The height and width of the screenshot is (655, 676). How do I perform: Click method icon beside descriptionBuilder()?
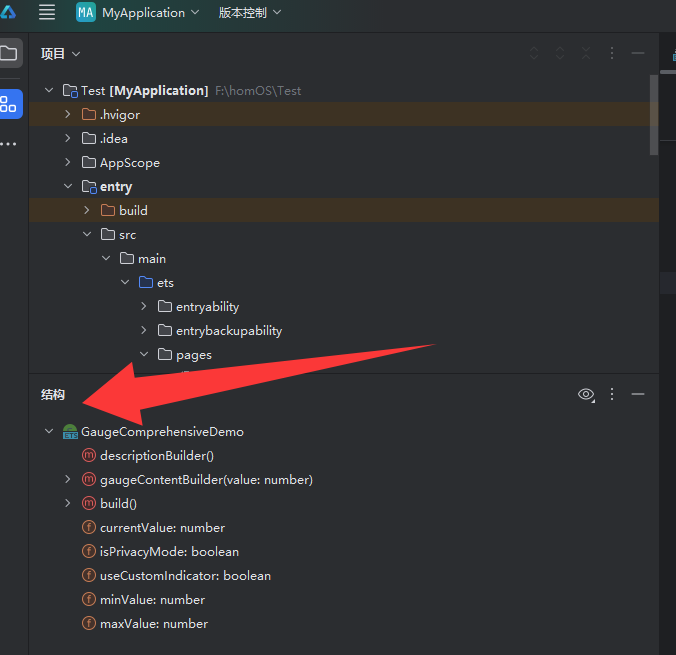click(89, 455)
